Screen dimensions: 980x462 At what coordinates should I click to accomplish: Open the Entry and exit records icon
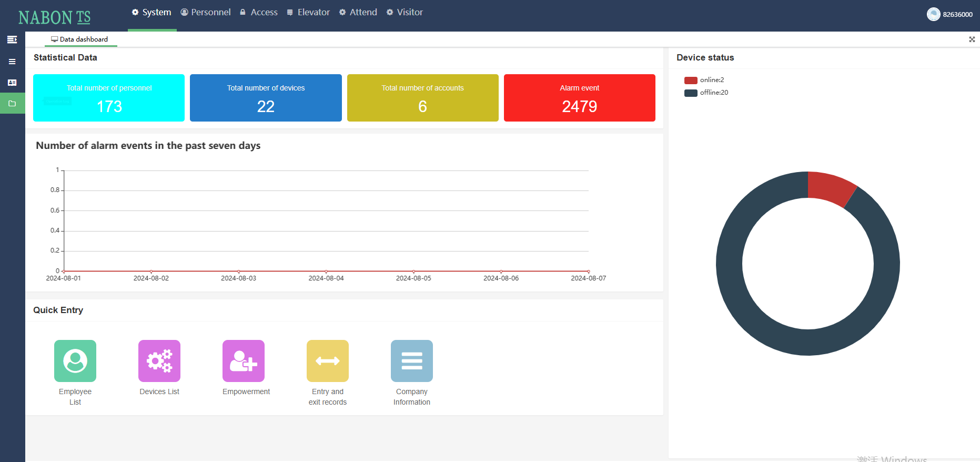pyautogui.click(x=328, y=361)
